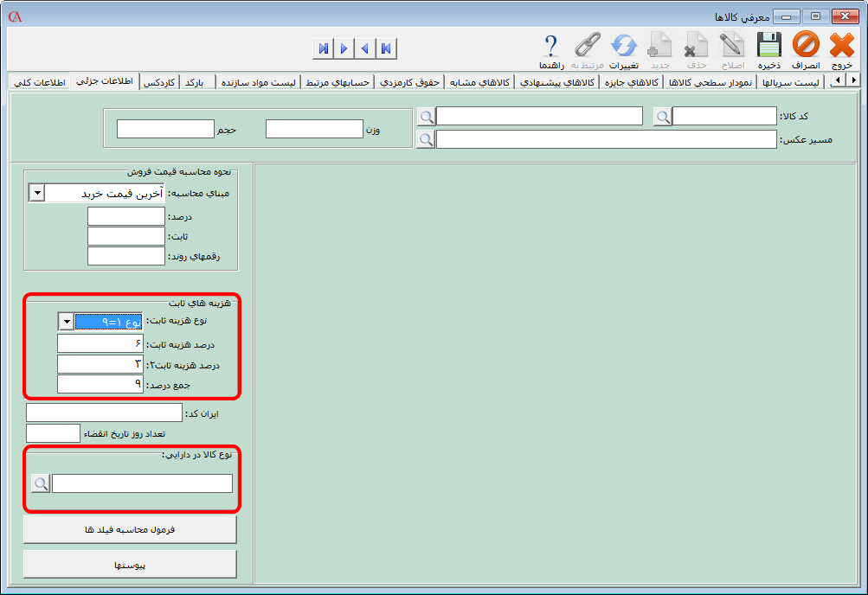Screen dimensions: 868x595
Task: Click the پیوستها (Attachments) button
Action: point(130,564)
